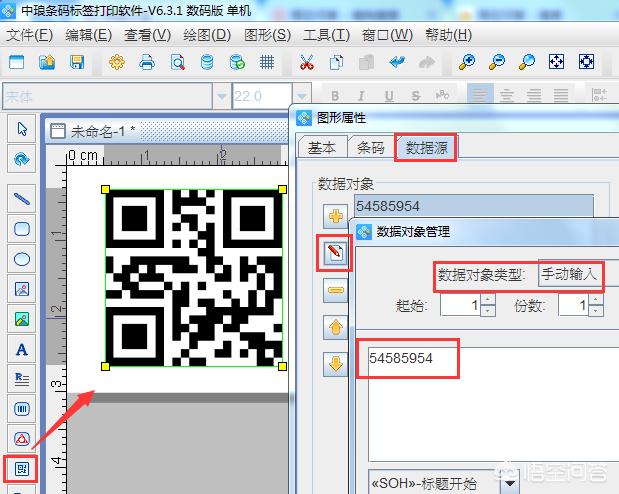Open database settings via the cylinder icon

pos(207,62)
